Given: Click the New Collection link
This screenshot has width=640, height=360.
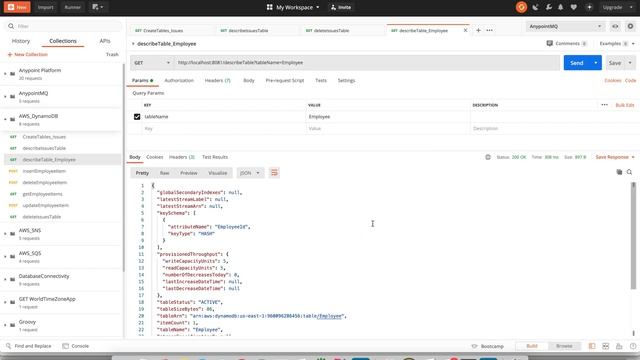Looking at the screenshot, I should (27, 54).
